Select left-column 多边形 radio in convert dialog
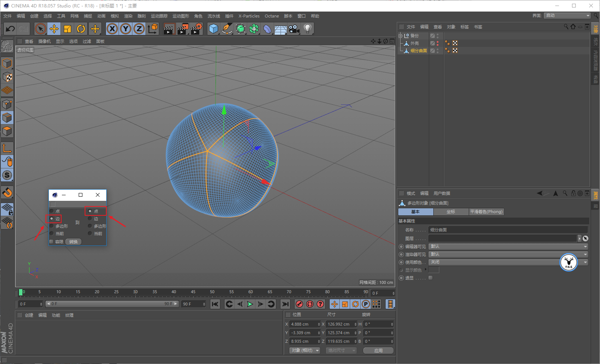This screenshot has width=600, height=364. (x=51, y=226)
